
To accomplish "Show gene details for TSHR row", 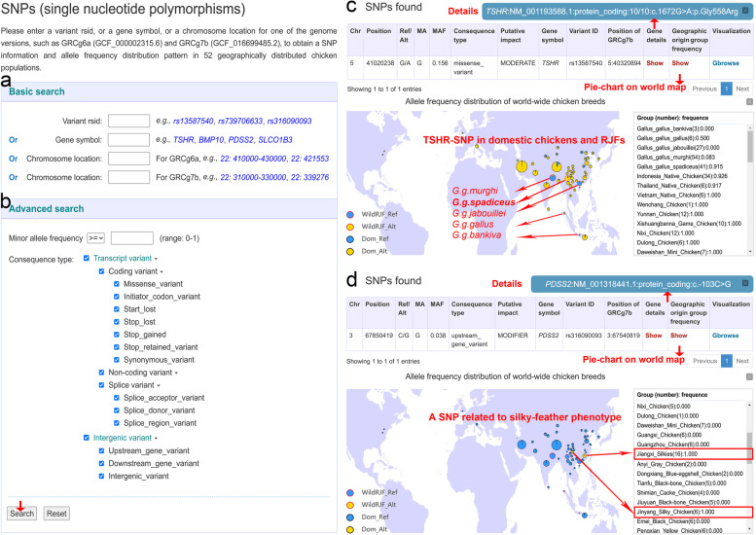I will point(655,63).
